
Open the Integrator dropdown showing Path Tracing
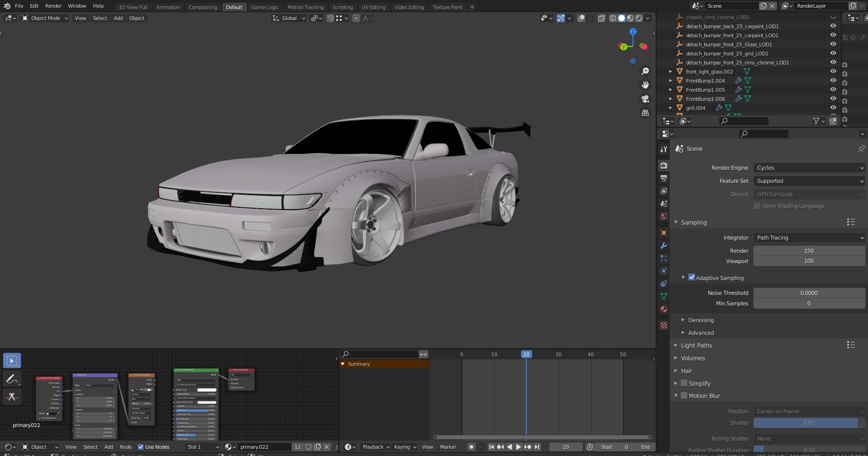[809, 238]
